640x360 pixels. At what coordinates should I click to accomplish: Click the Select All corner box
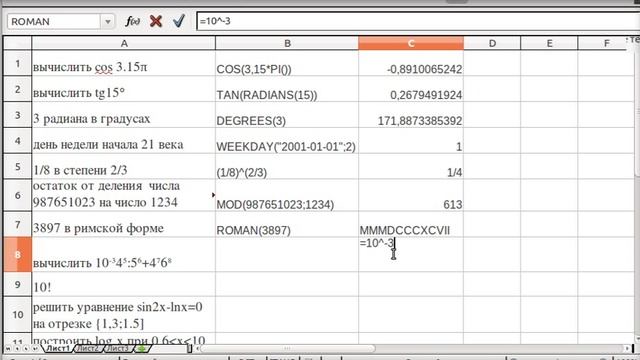point(18,43)
